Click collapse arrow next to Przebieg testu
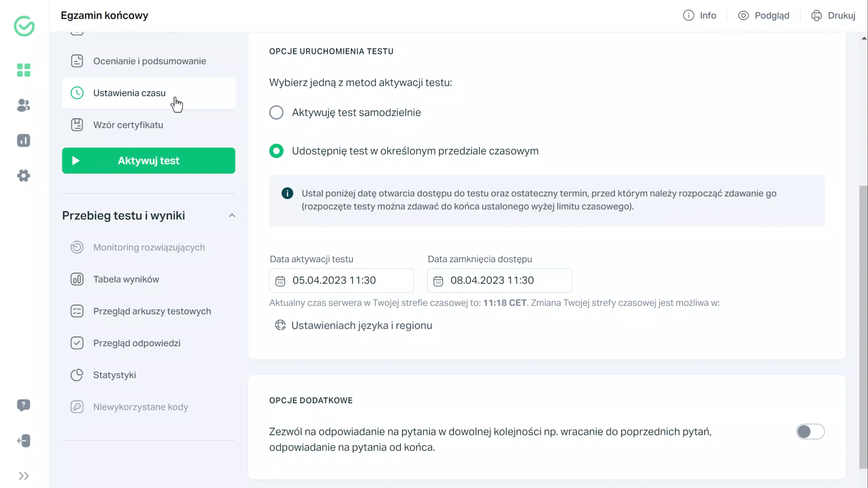The width and height of the screenshot is (868, 488). pyautogui.click(x=232, y=215)
